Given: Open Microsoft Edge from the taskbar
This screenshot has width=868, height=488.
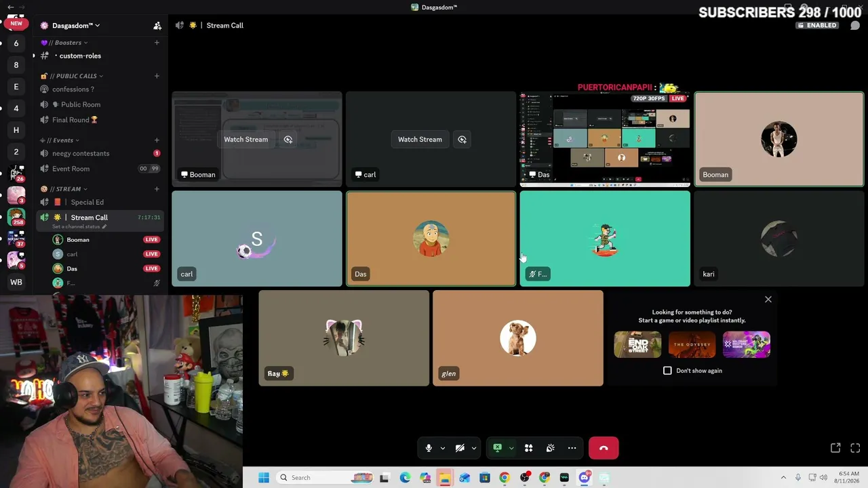Looking at the screenshot, I should click(406, 478).
